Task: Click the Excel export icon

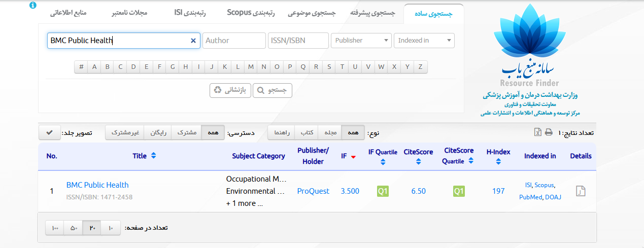Action: click(x=537, y=132)
